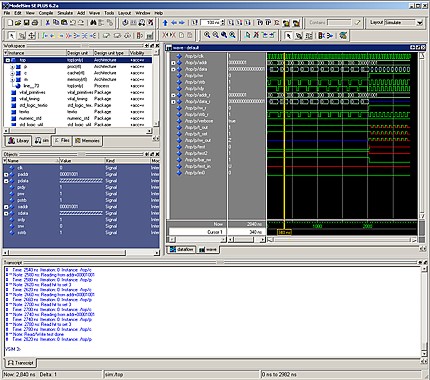Click the New file toolbar icon
Viewport: 430px width, 380px height.
pos(10,23)
